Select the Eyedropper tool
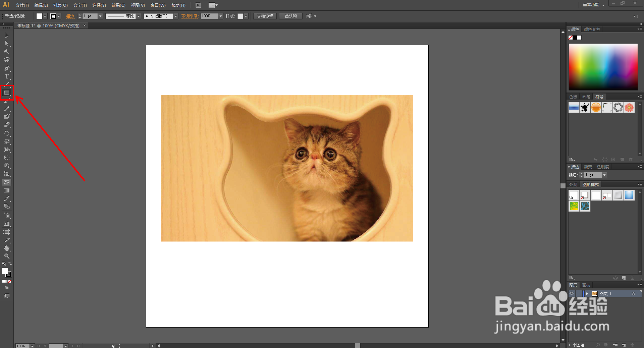The height and width of the screenshot is (348, 644). tap(7, 198)
